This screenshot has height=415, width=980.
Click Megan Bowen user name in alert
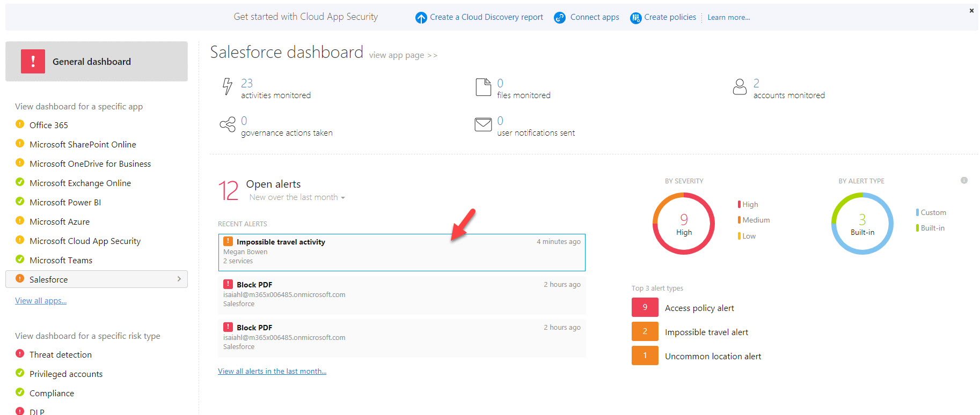(x=245, y=251)
